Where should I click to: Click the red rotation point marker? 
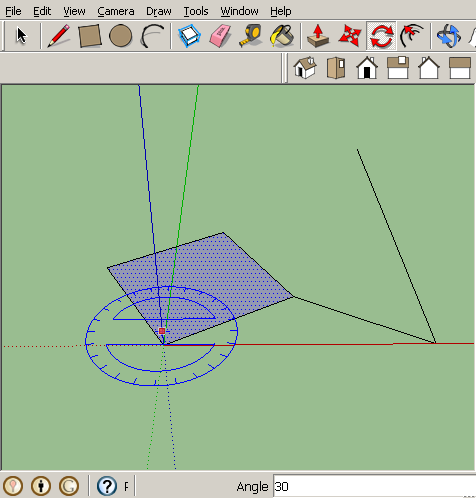coord(162,331)
